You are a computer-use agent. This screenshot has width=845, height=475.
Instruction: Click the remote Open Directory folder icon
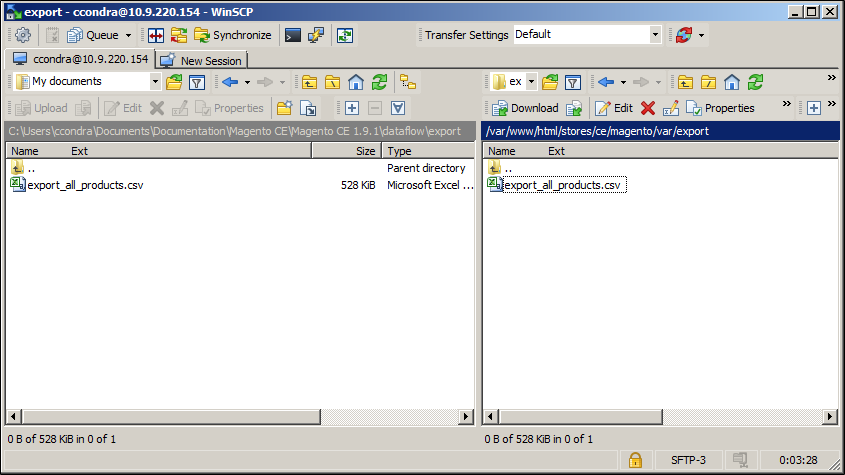550,82
